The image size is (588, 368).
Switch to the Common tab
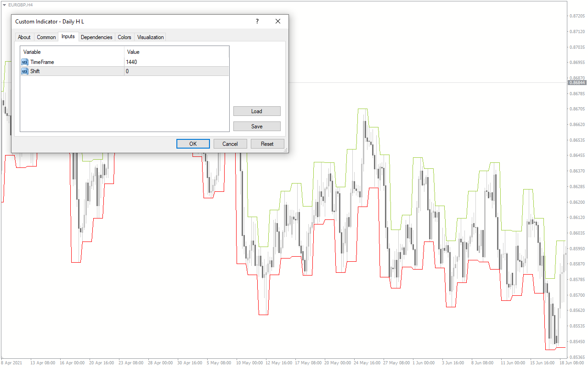pyautogui.click(x=46, y=37)
